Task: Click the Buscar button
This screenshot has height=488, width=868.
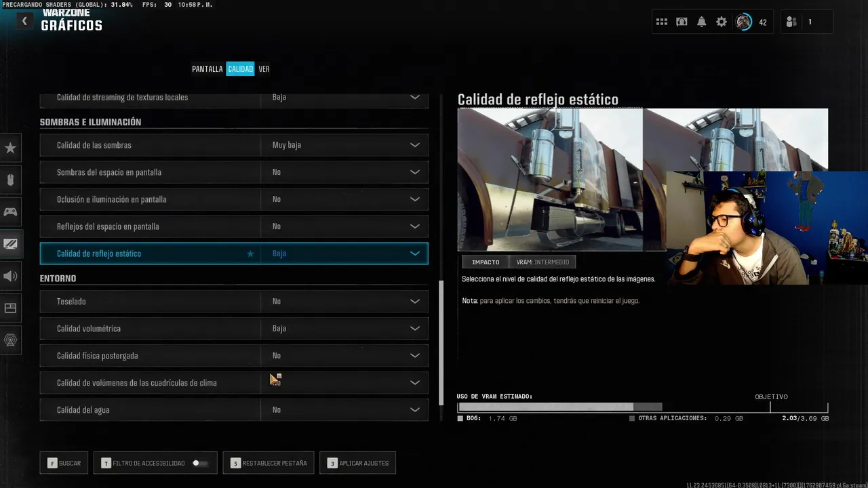Action: point(64,463)
